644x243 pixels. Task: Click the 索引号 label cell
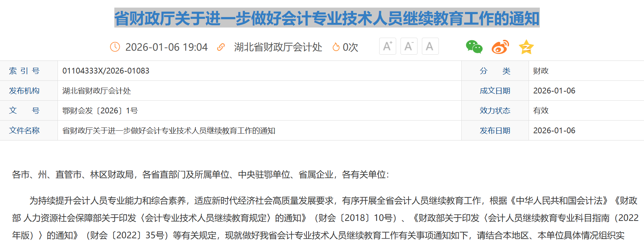[24, 71]
